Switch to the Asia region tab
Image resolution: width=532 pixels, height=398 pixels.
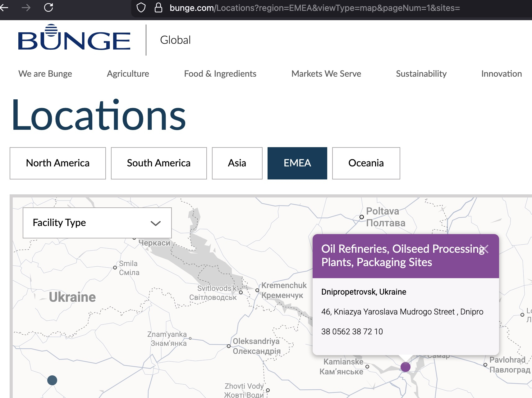tap(237, 163)
